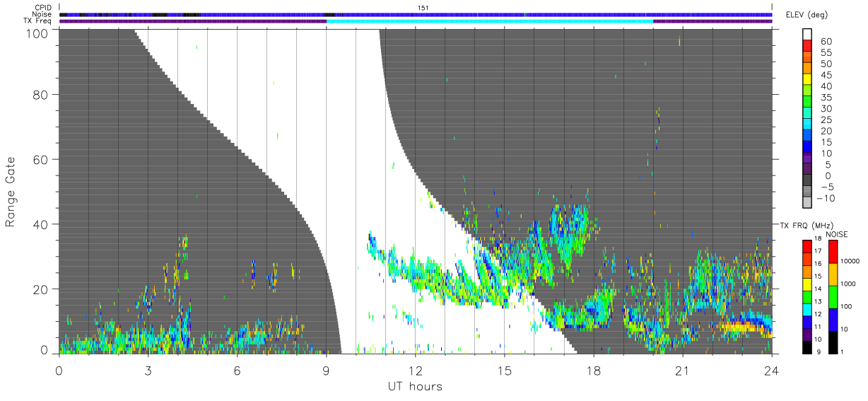
Task: Click the 24 tick on UT hours axis
Action: pos(771,369)
